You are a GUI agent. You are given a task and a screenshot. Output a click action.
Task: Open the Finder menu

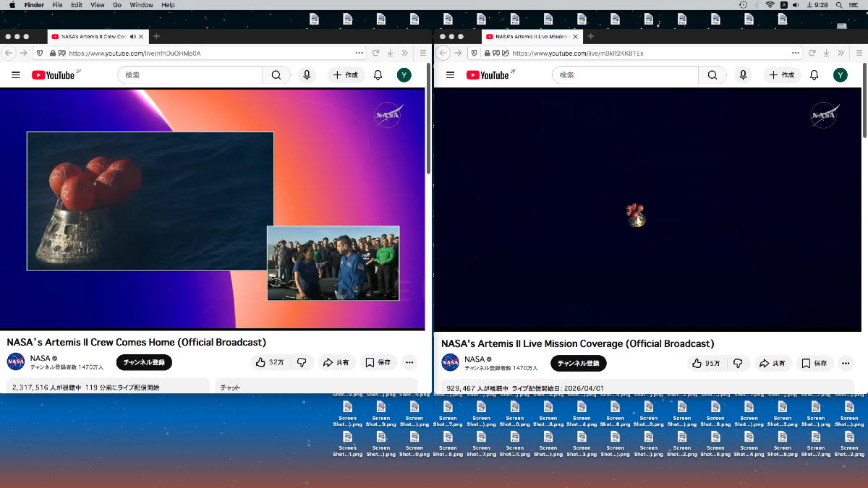[x=34, y=5]
